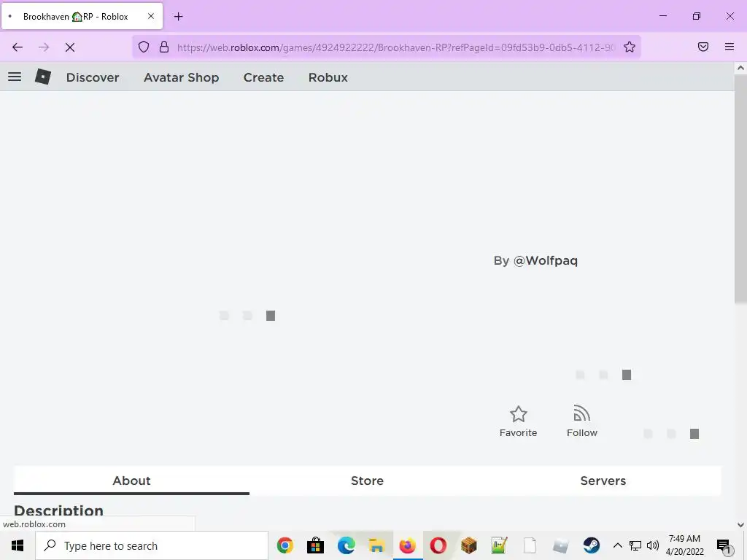This screenshot has height=560, width=747.
Task: Open the green notepad taskbar icon
Action: [499, 545]
